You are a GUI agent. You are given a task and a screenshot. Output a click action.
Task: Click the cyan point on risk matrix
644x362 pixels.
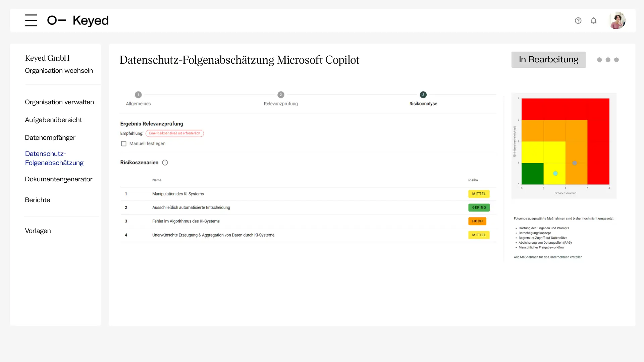coord(555,174)
